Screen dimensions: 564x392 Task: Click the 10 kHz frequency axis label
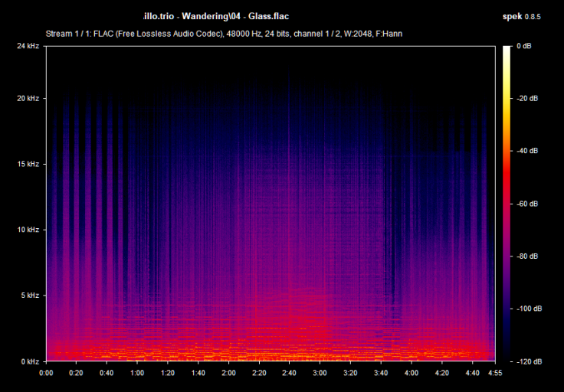(x=28, y=230)
